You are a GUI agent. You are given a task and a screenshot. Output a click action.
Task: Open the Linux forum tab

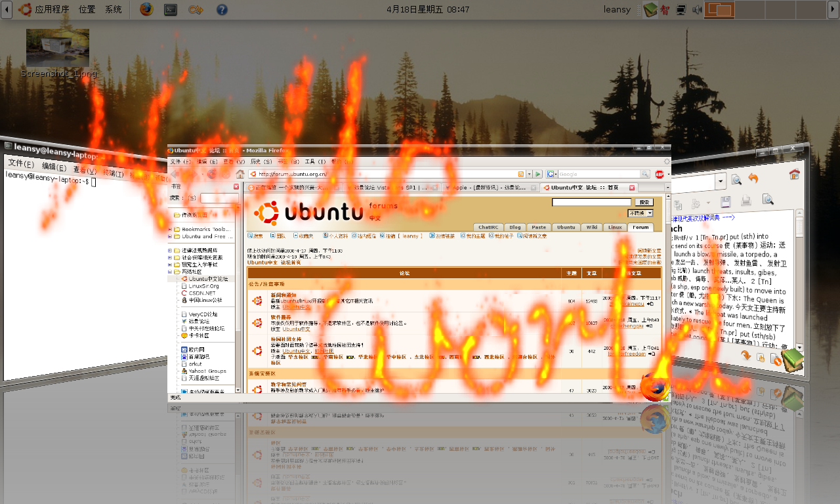click(x=615, y=228)
